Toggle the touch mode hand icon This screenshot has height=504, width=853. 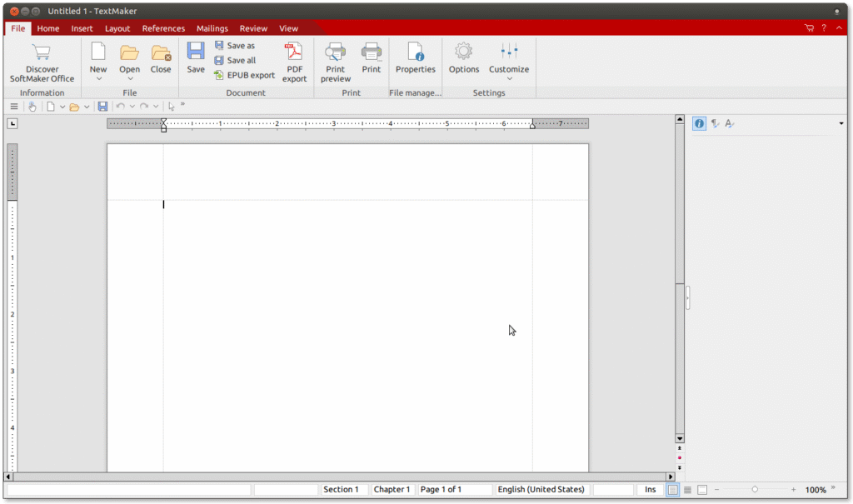point(32,107)
